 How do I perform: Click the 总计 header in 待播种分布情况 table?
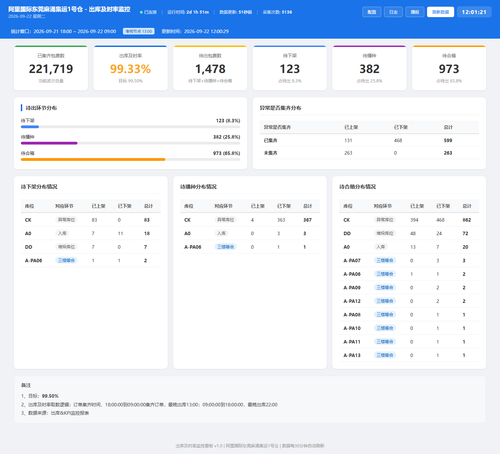[x=308, y=206]
